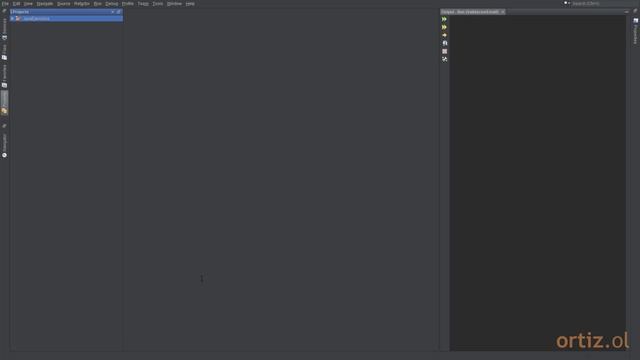Open the Navigator sidebar icon

click(4, 155)
